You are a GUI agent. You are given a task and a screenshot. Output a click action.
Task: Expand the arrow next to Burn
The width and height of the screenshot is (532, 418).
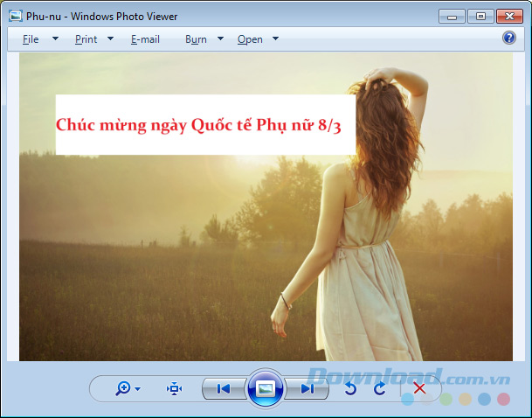[220, 38]
